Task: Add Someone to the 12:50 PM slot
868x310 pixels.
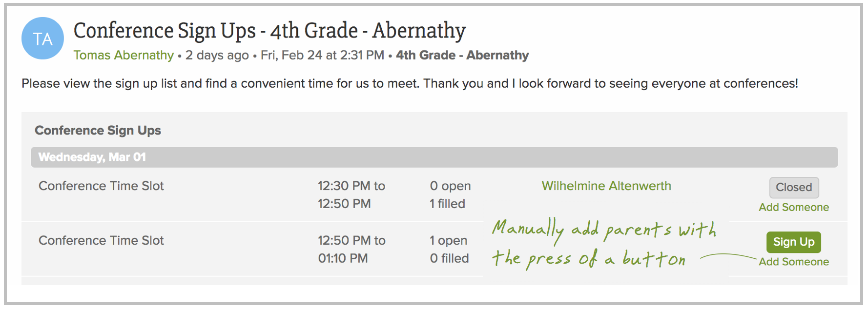Action: [794, 262]
